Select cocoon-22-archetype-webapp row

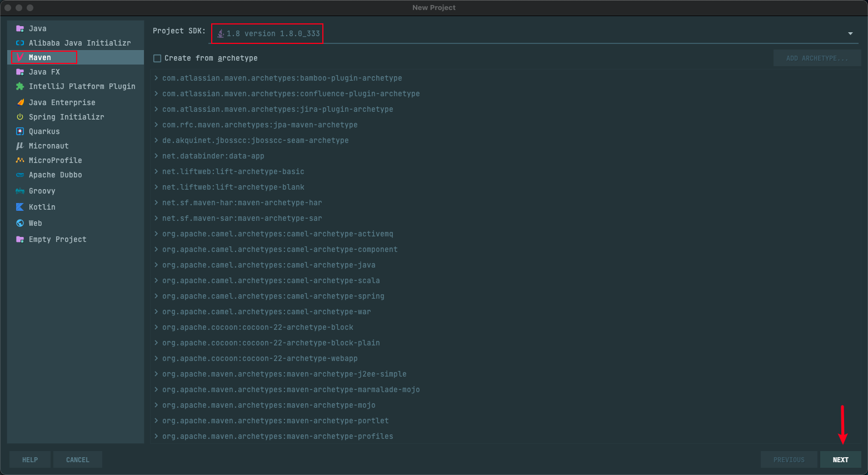[506, 358]
